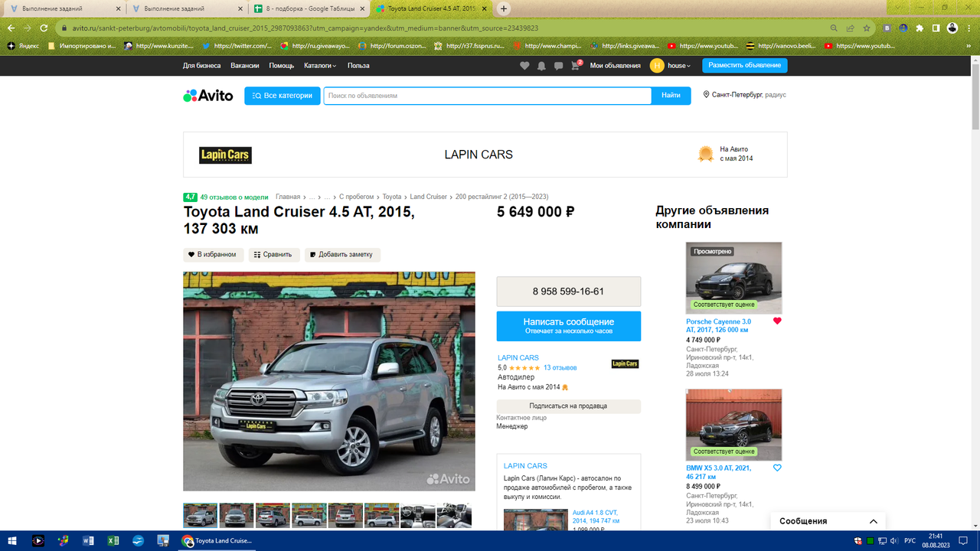The image size is (980, 551).
Task: Open the 'Для бизнеса' menu item
Action: pos(202,66)
